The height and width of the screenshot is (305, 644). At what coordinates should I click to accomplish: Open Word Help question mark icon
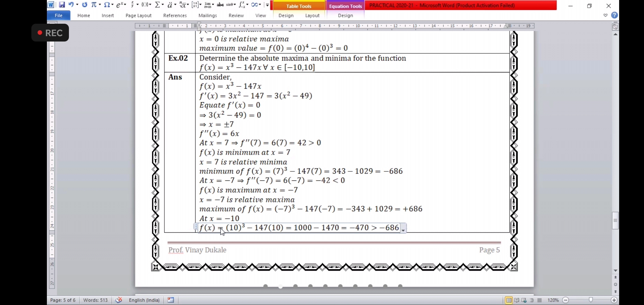pyautogui.click(x=614, y=15)
